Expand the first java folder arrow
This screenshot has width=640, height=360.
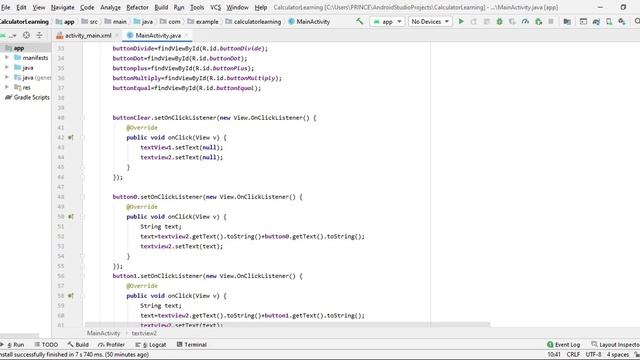pyautogui.click(x=7, y=67)
